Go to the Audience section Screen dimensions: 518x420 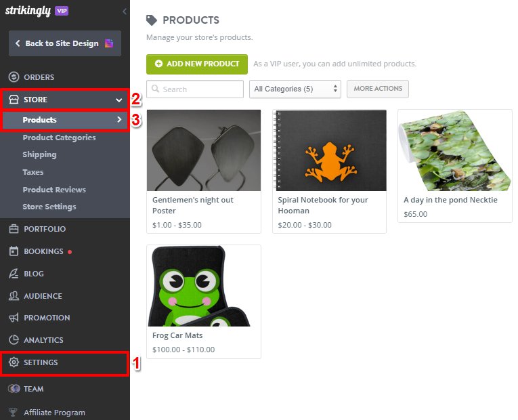pyautogui.click(x=43, y=296)
